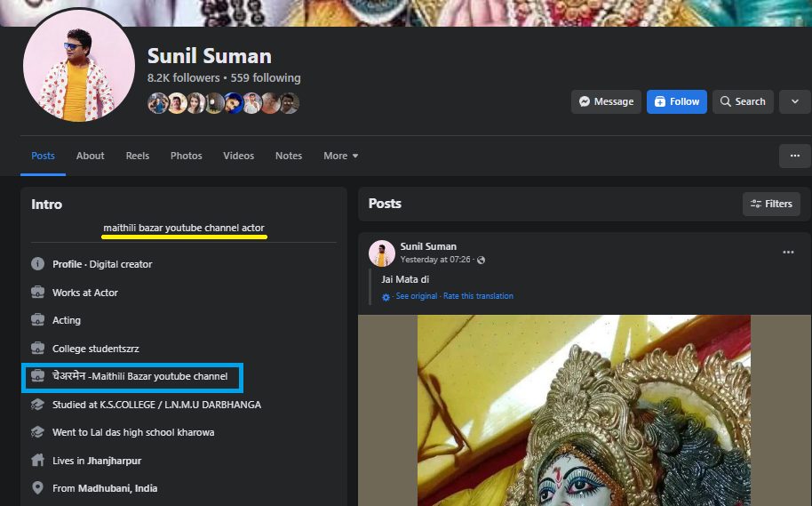
Task: Click the bio text 'maithili bazar youtube channel actor'
Action: 184,228
